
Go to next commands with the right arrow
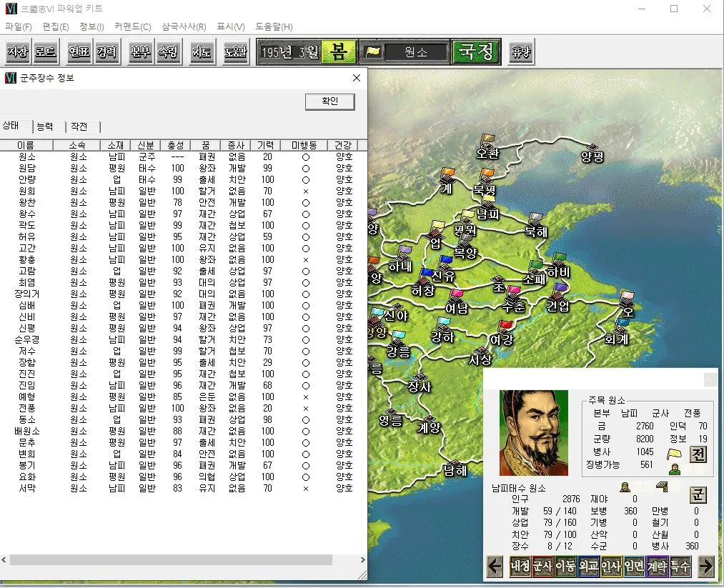706,566
